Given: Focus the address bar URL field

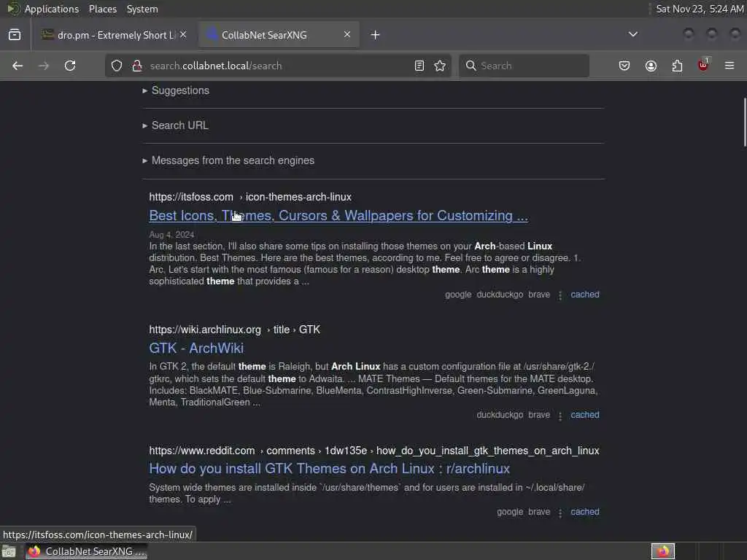Looking at the screenshot, I should (276, 66).
